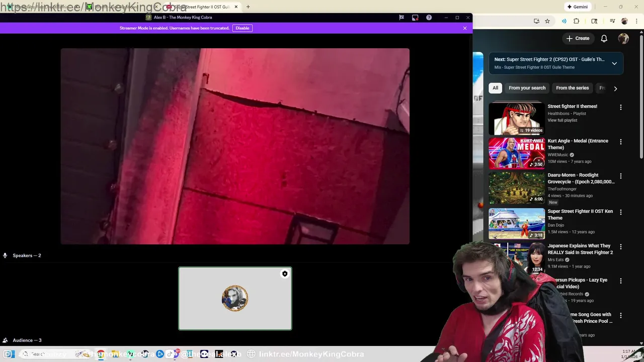Open the Chrome extensions puzzle icon
Screen dimensions: 644x362
[577, 21]
